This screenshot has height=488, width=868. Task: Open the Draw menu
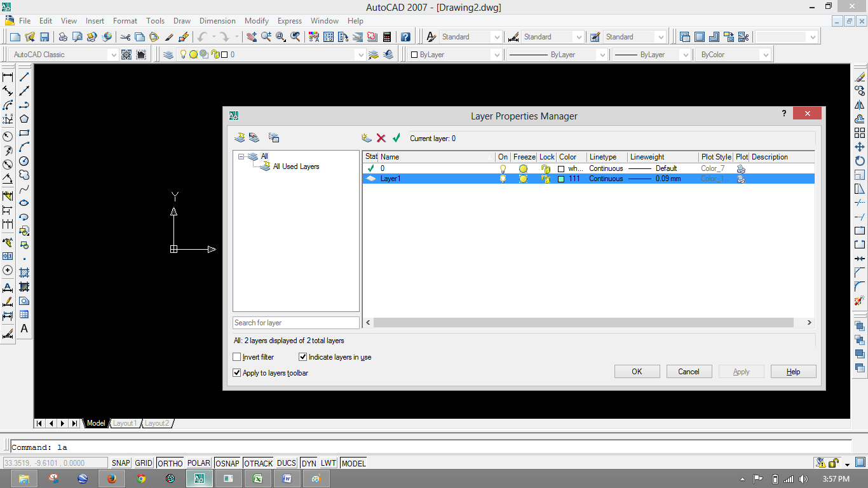pyautogui.click(x=182, y=21)
